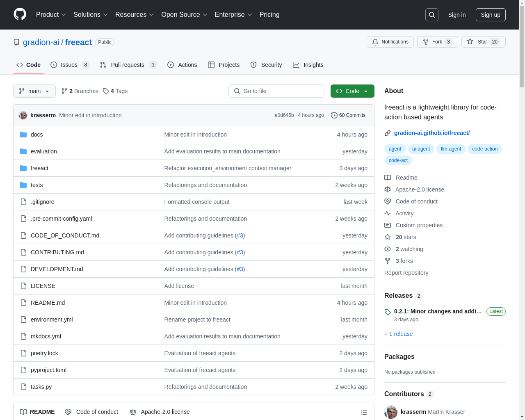525x420 pixels.
Task: Click the Sign up button
Action: (x=491, y=15)
